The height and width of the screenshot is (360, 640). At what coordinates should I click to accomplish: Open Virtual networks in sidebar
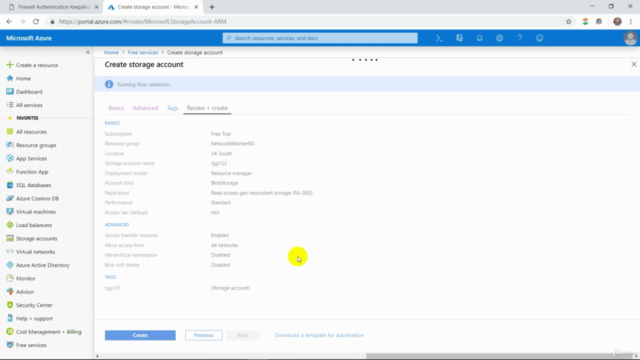click(35, 252)
